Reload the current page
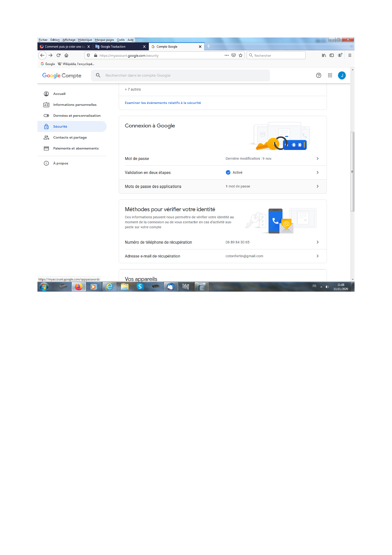Viewport: 392px width, 555px height. click(x=58, y=55)
